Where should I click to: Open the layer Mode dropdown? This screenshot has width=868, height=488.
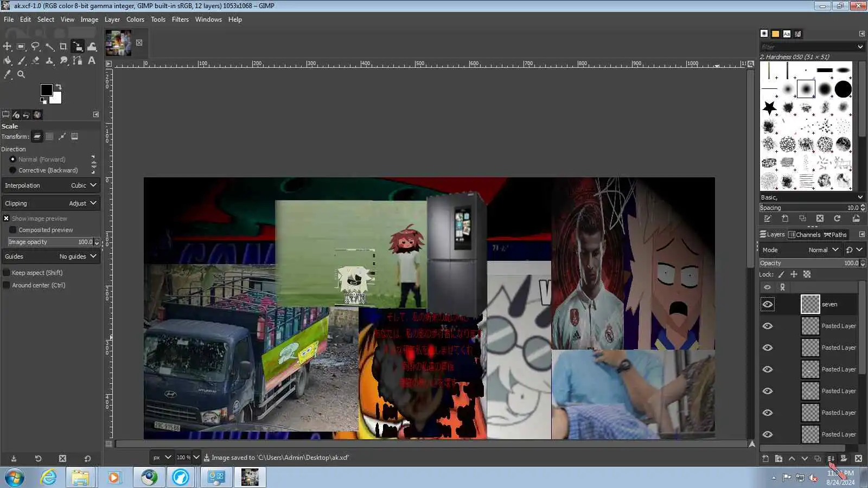click(x=801, y=250)
